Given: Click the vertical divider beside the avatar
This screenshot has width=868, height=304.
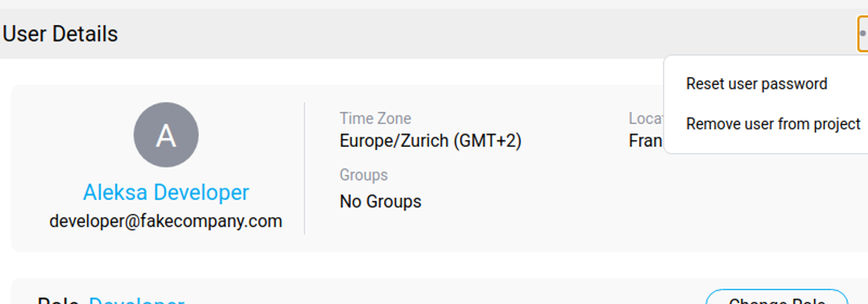Looking at the screenshot, I should point(305,168).
